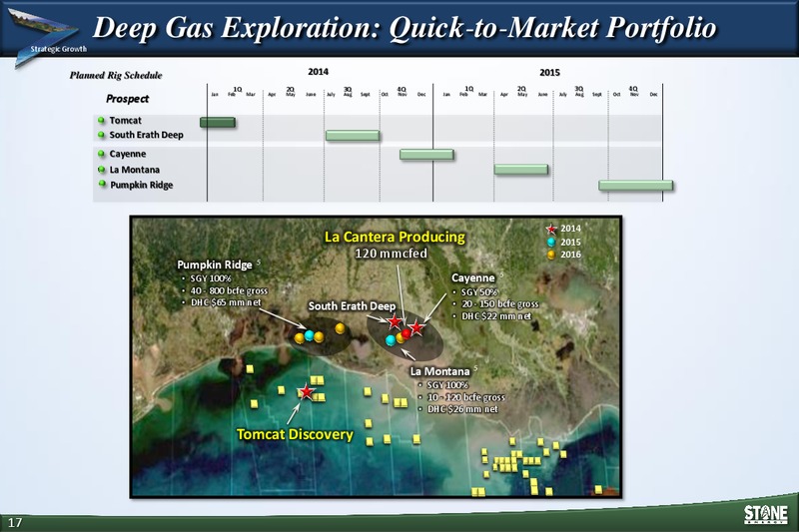Click the Tomcat Discovery map label
This screenshot has height=532, width=799.
(x=295, y=434)
